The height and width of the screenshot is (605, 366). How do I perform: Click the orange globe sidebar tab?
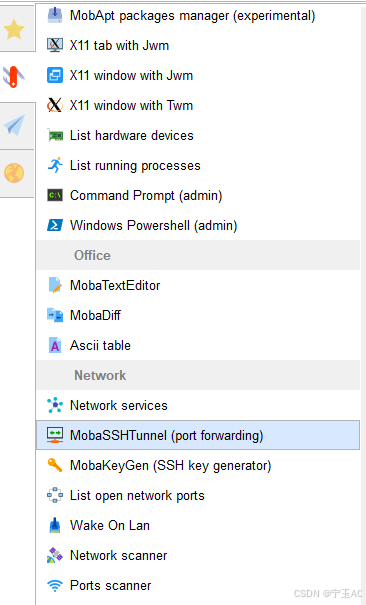(x=15, y=173)
